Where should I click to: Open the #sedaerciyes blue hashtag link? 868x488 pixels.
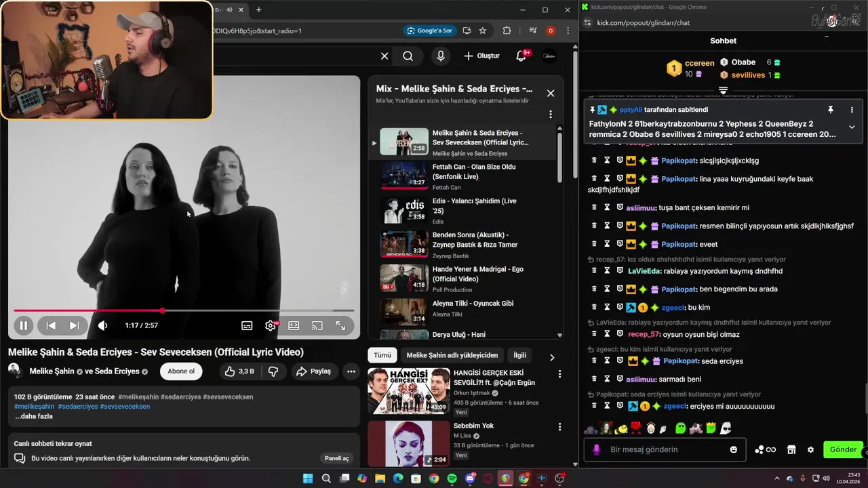pyautogui.click(x=77, y=407)
